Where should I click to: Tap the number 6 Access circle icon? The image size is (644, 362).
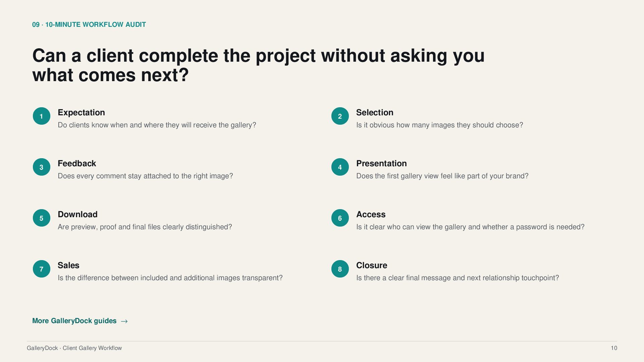click(340, 218)
